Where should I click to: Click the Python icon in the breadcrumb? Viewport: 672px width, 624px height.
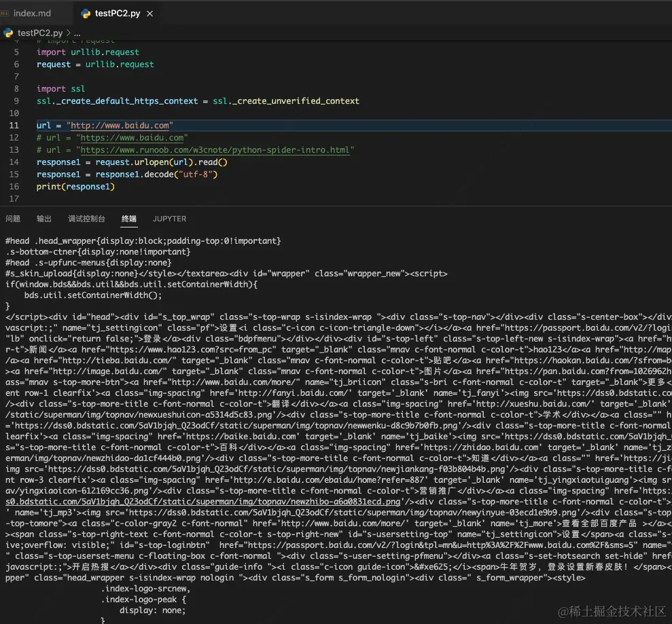click(9, 33)
